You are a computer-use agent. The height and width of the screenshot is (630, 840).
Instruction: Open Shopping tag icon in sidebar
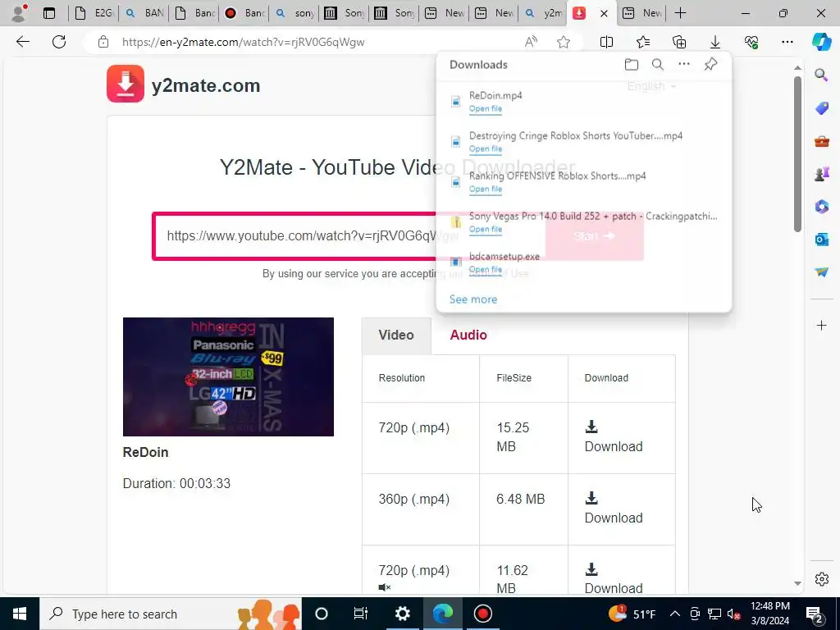click(821, 108)
